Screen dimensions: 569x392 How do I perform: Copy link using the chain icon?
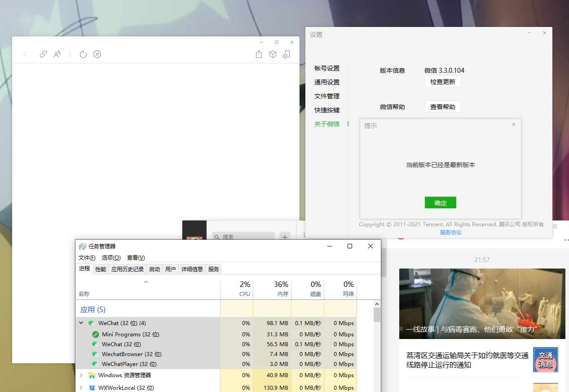coord(43,54)
